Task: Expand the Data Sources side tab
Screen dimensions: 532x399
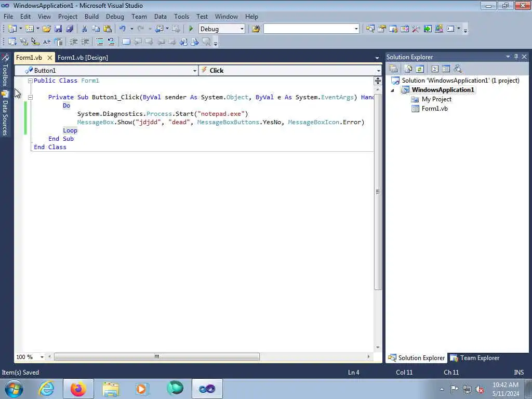Action: click(5, 114)
